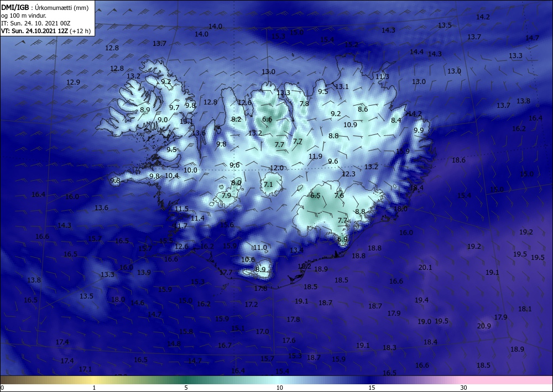Viewport: 553px width, 392px height.
Task: Click the map value '13.9'
Action: [x=144, y=272]
